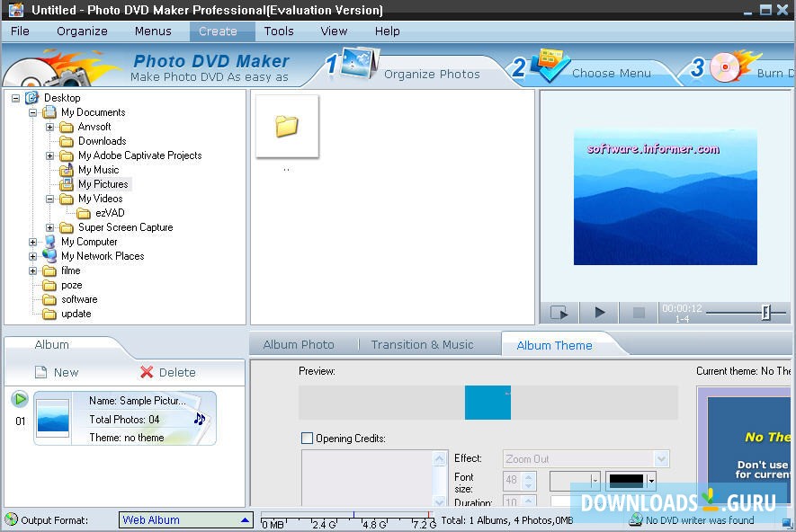
Task: Expand the My Computer tree node
Action: click(x=31, y=242)
